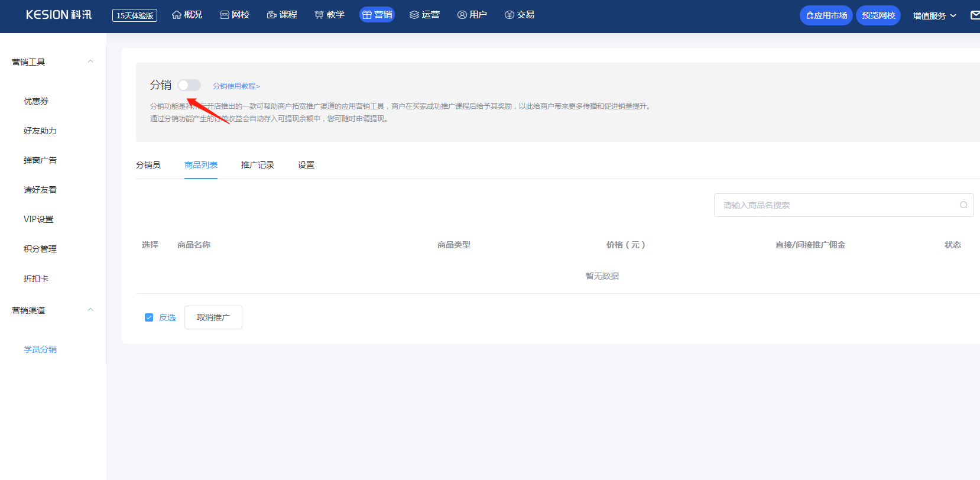Open the 交易 yen icon menu
The height and width of the screenshot is (480, 980).
tap(510, 15)
